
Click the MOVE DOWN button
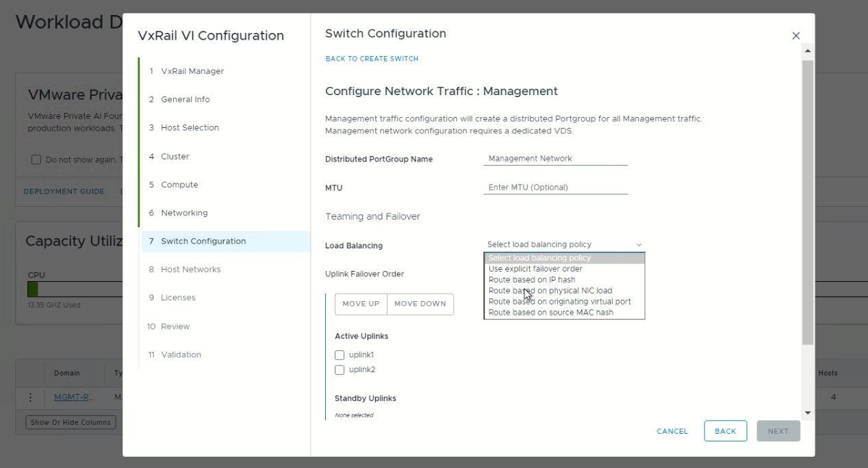point(420,304)
